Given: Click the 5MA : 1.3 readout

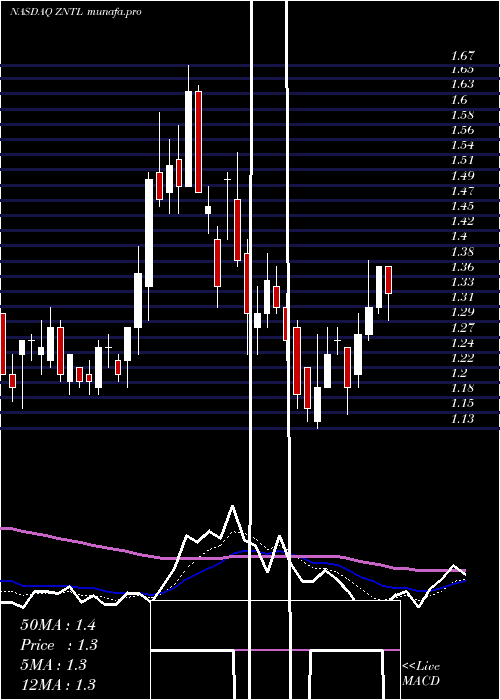Looking at the screenshot, I should (53, 665).
